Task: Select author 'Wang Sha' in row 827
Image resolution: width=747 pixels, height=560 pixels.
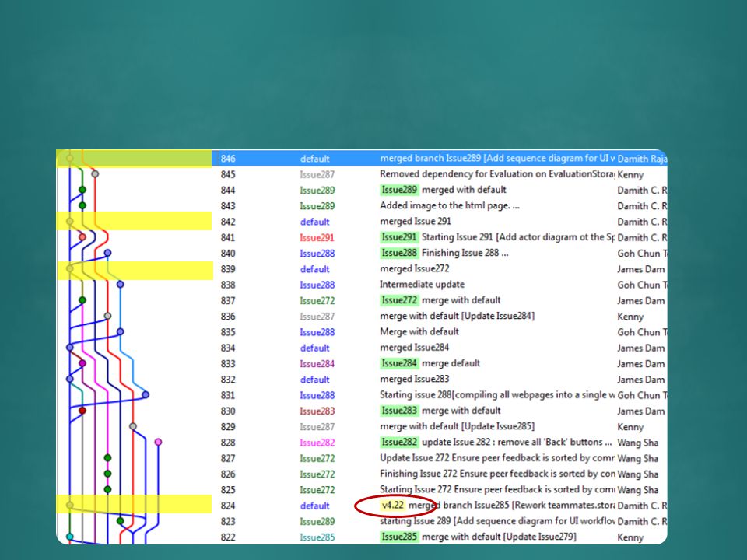Action: coord(638,458)
